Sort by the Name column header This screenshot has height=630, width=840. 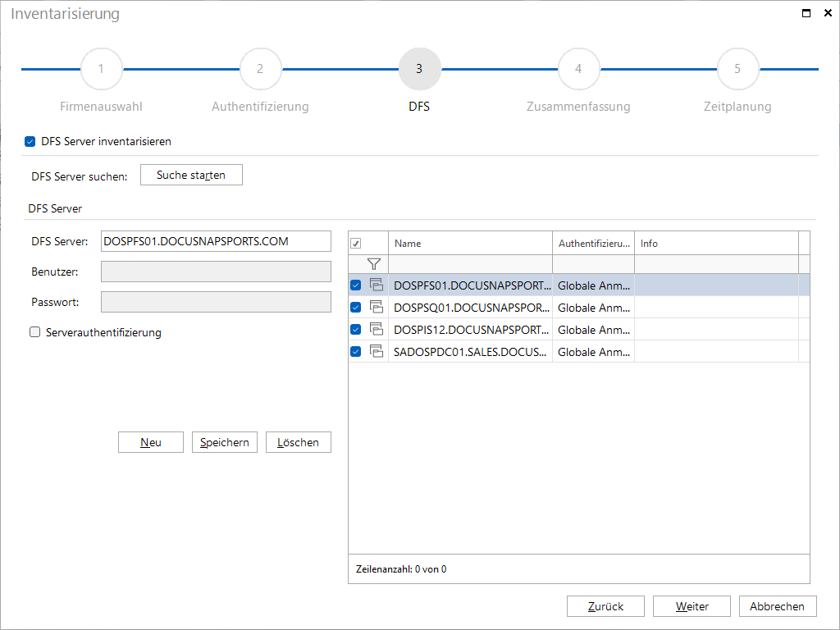point(470,243)
